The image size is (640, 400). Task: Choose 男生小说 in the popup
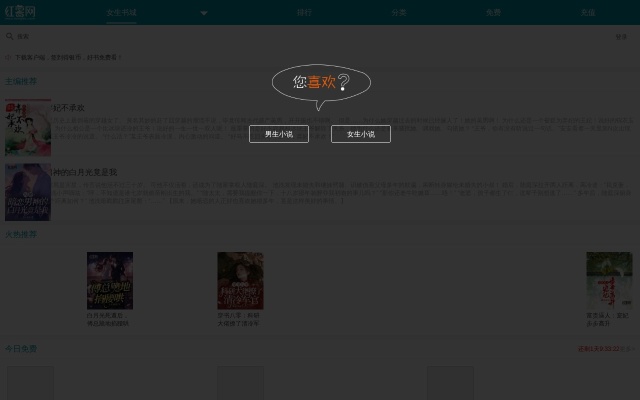tap(279, 134)
